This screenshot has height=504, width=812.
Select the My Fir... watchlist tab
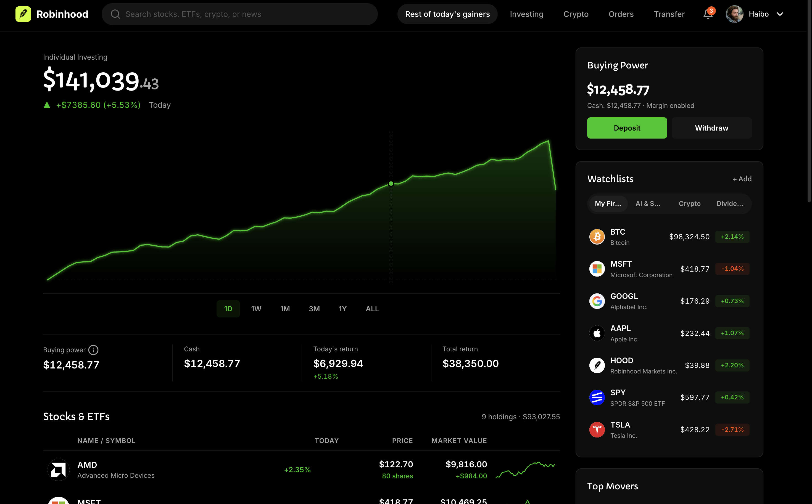[608, 204]
